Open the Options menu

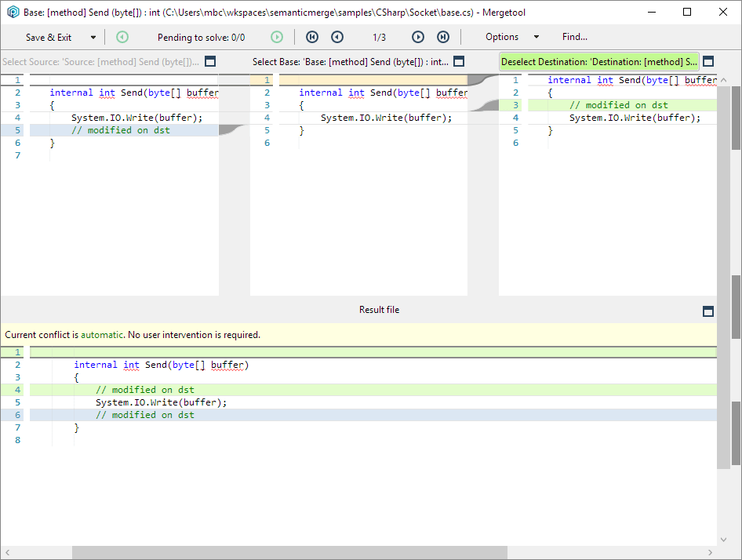[502, 37]
